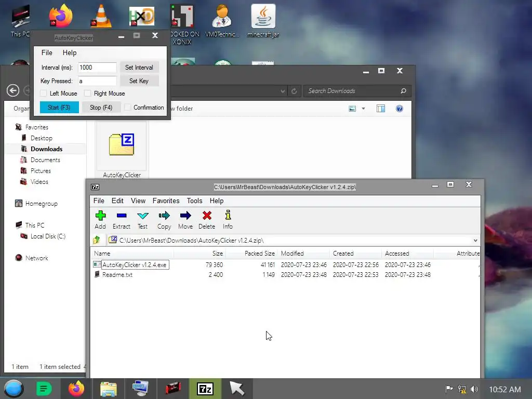Refresh the Downloads folder in Explorer
The image size is (532, 399).
coord(294,91)
